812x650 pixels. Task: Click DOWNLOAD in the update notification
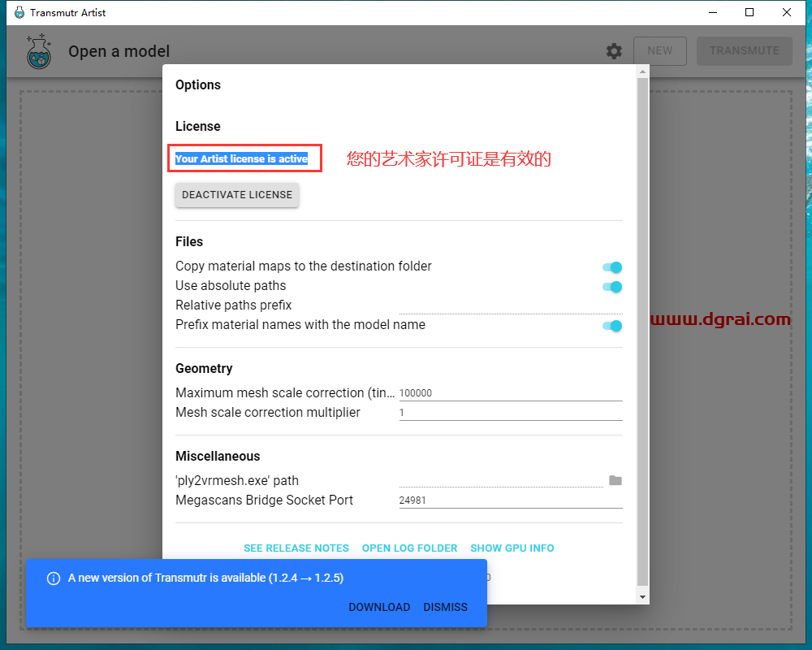(x=379, y=607)
